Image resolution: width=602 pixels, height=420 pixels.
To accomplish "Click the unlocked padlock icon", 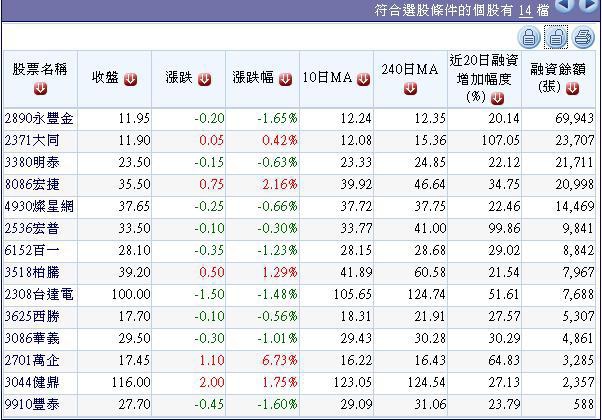I will coord(556,37).
